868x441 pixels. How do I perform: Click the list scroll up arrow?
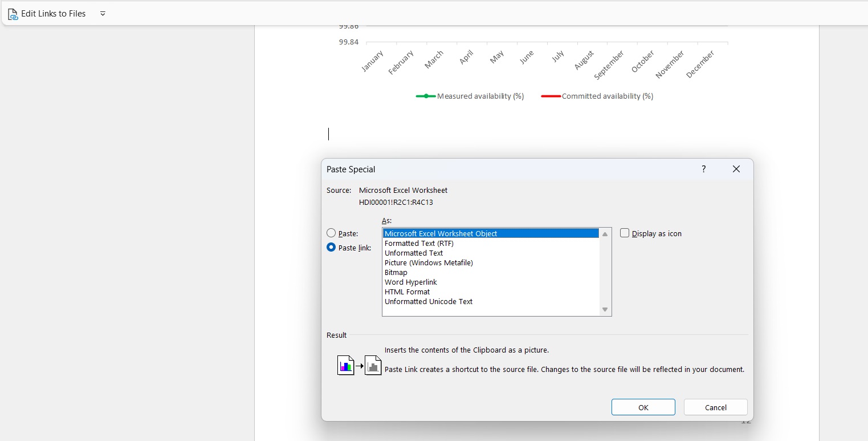[605, 234]
